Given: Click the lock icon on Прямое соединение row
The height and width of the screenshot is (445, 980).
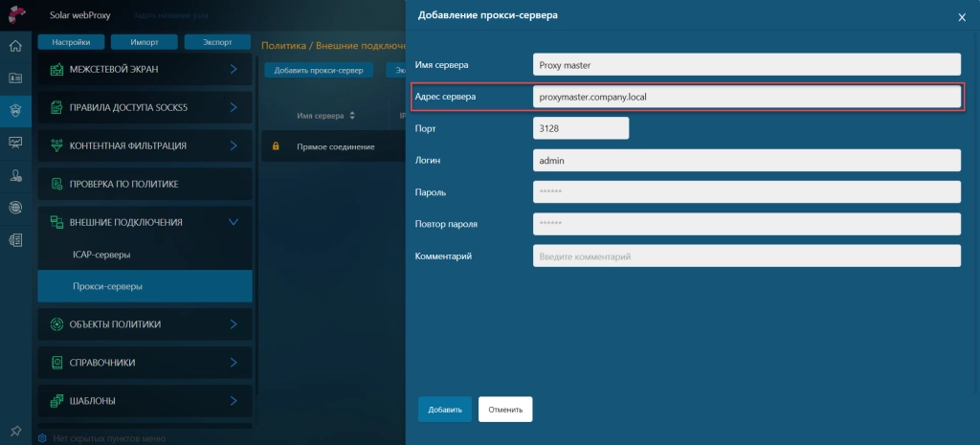Looking at the screenshot, I should 276,146.
